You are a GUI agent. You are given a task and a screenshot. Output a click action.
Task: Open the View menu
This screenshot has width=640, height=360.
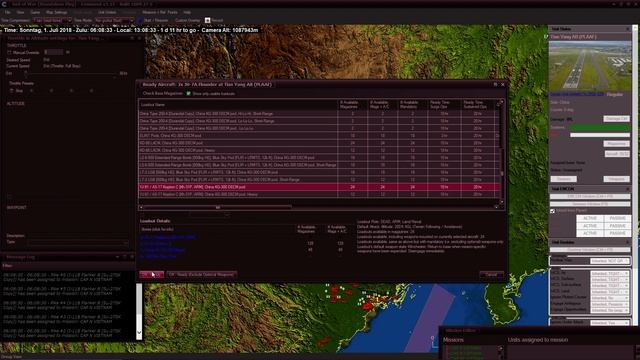pyautogui.click(x=20, y=13)
